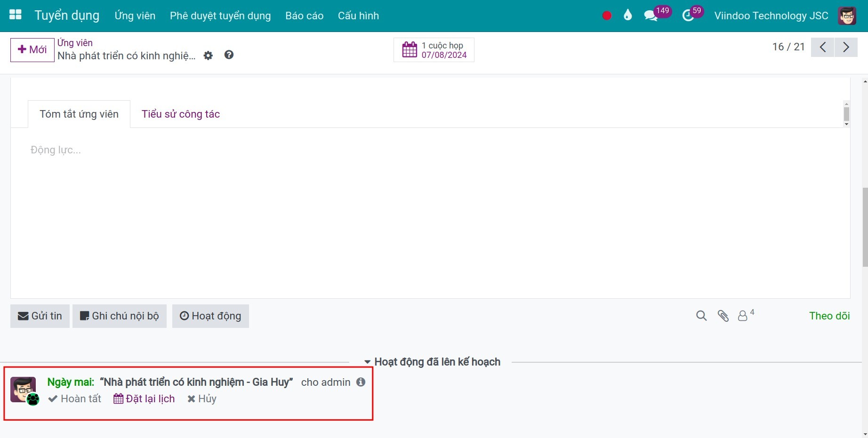Click the Gửi tin button
This screenshot has height=438, width=868.
(x=40, y=316)
